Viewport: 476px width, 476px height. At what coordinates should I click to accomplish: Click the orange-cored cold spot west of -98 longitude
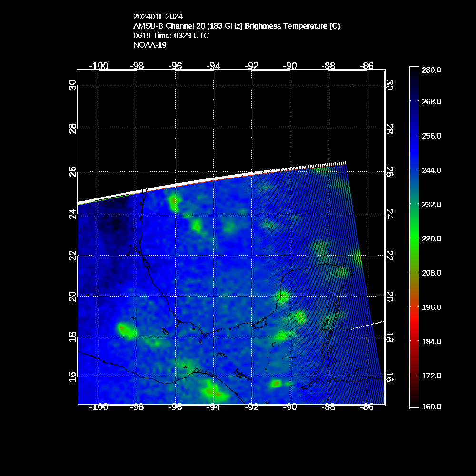(125, 329)
